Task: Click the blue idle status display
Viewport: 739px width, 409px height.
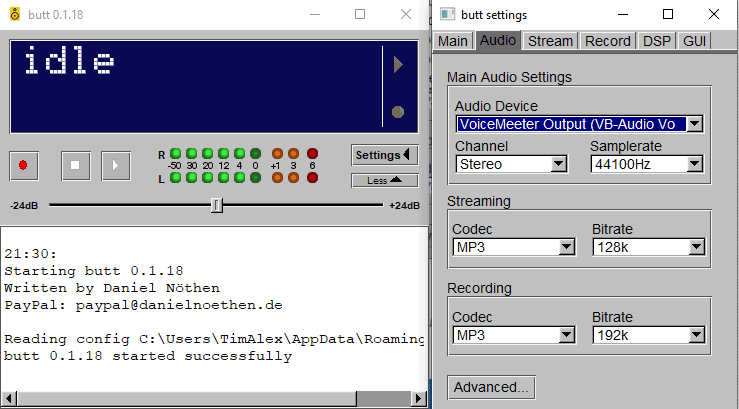Action: [214, 87]
